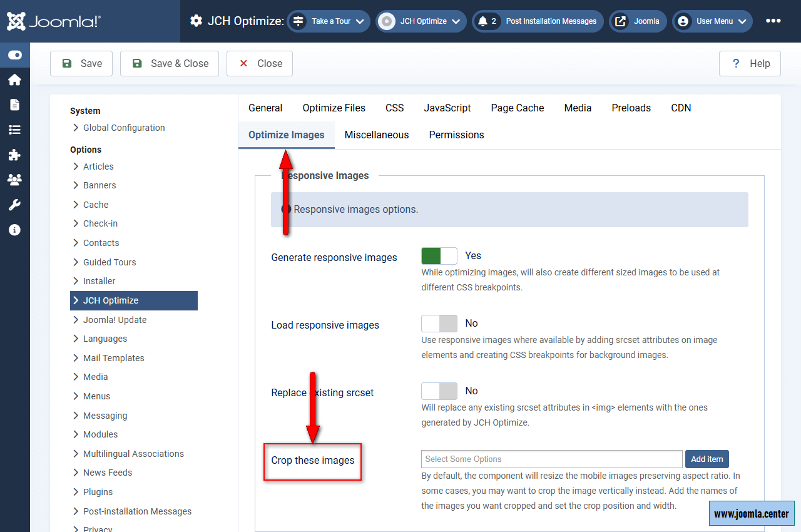801x532 pixels.
Task: Open the Home dashboard icon
Action: tap(15, 79)
